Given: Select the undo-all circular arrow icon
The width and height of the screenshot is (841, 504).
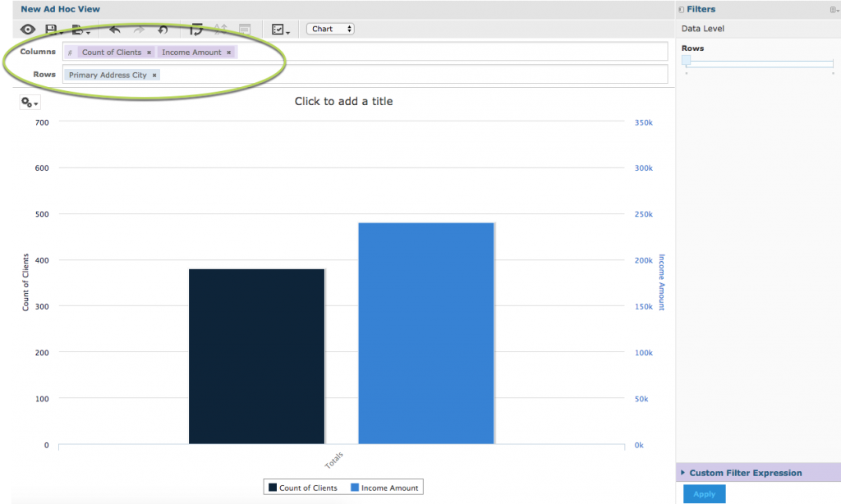Looking at the screenshot, I should click(162, 29).
